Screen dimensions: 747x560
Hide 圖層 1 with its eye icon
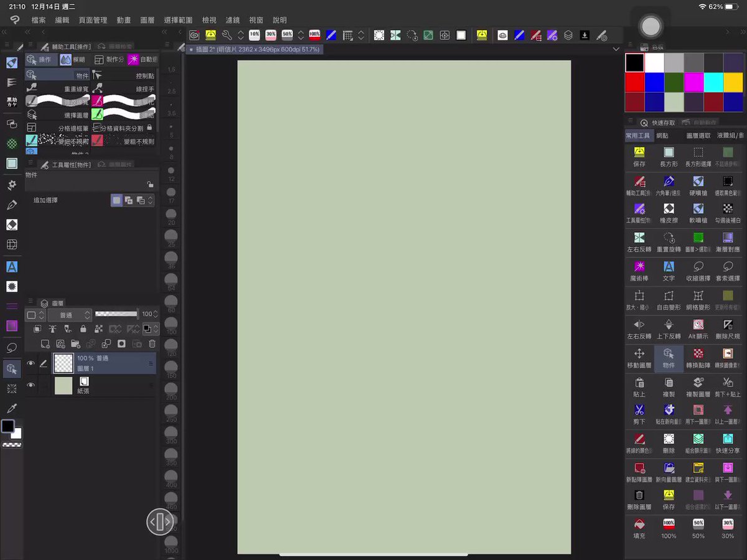click(x=31, y=363)
